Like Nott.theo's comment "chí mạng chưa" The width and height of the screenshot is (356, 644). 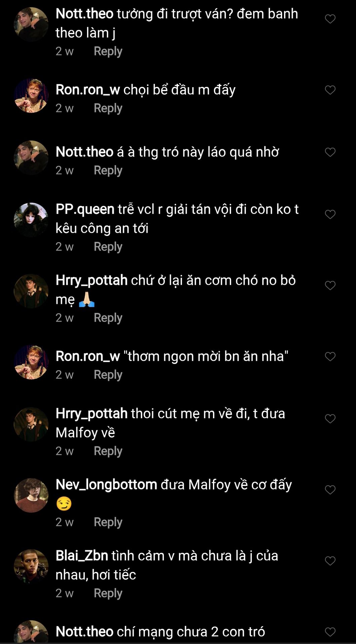[x=330, y=632]
